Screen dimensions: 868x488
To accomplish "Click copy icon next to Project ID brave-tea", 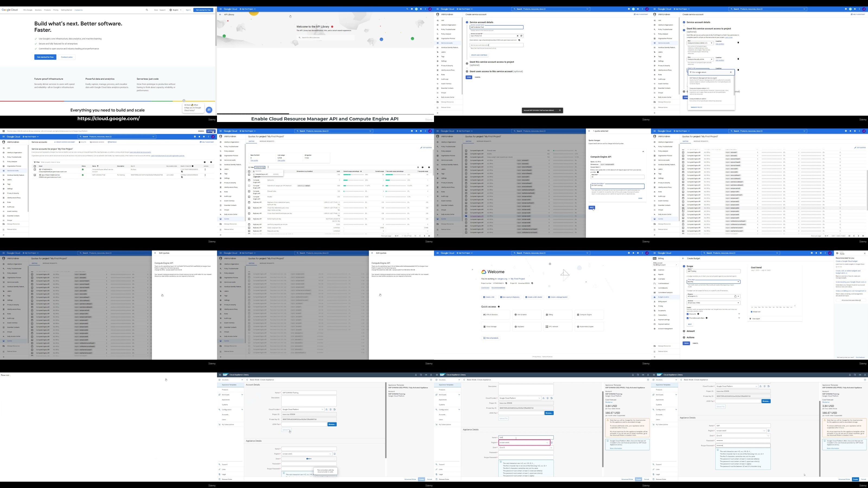I will tap(532, 283).
